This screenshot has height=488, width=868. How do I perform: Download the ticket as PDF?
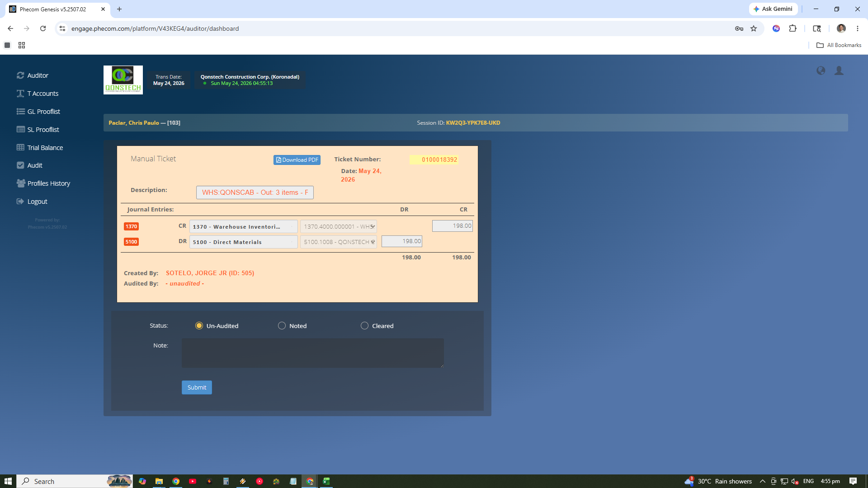tap(297, 160)
